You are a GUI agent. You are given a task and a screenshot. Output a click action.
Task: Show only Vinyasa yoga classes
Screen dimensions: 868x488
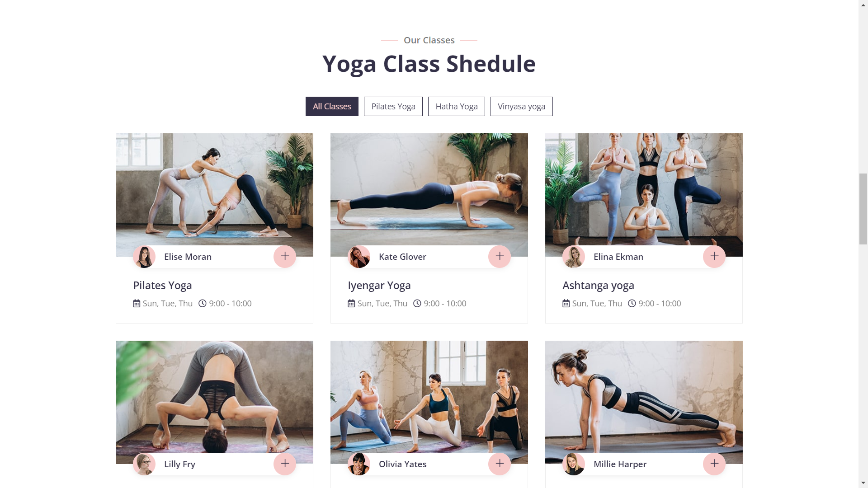tap(522, 107)
